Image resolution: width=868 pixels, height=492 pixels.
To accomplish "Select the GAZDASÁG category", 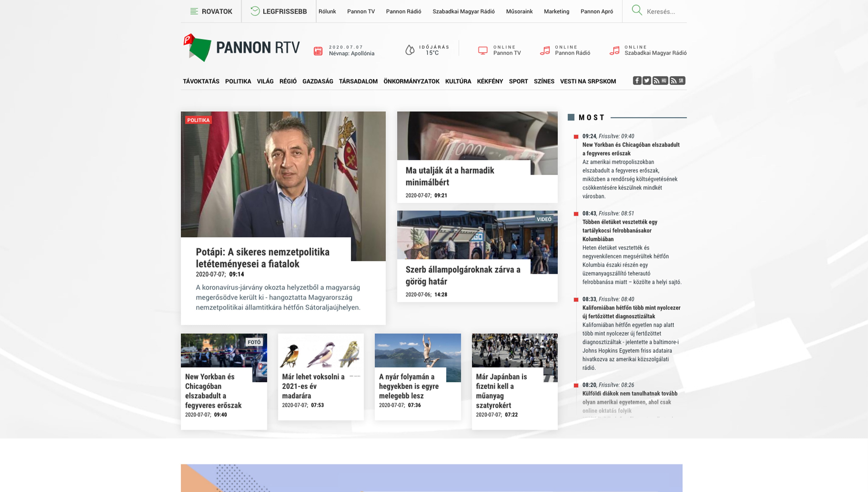I will [x=318, y=81].
